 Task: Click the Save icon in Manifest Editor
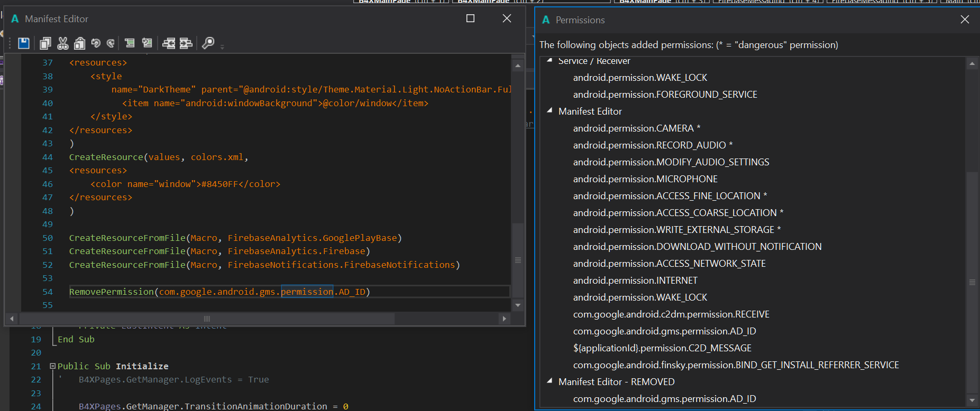click(x=24, y=43)
